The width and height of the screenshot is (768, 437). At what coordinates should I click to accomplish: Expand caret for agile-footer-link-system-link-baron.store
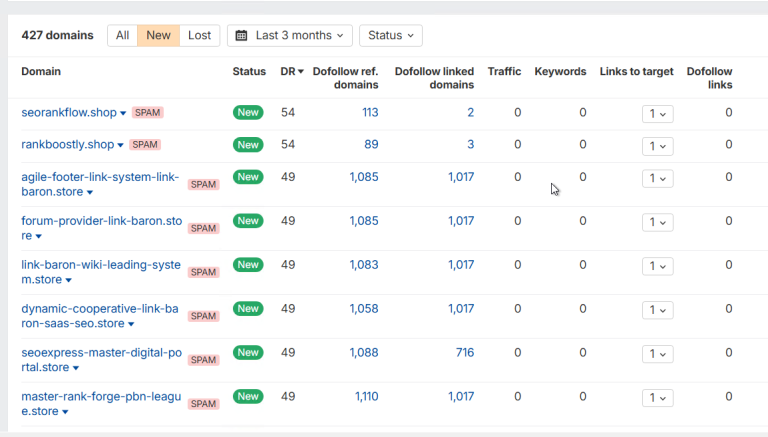click(90, 193)
